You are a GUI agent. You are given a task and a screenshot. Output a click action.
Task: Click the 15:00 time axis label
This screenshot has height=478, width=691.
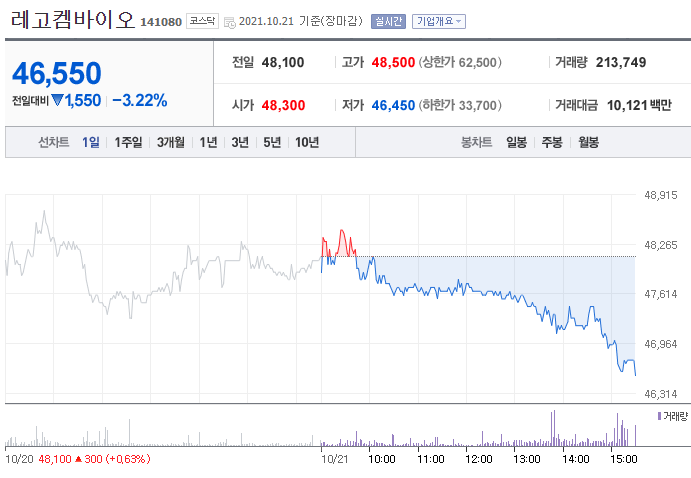(x=624, y=459)
